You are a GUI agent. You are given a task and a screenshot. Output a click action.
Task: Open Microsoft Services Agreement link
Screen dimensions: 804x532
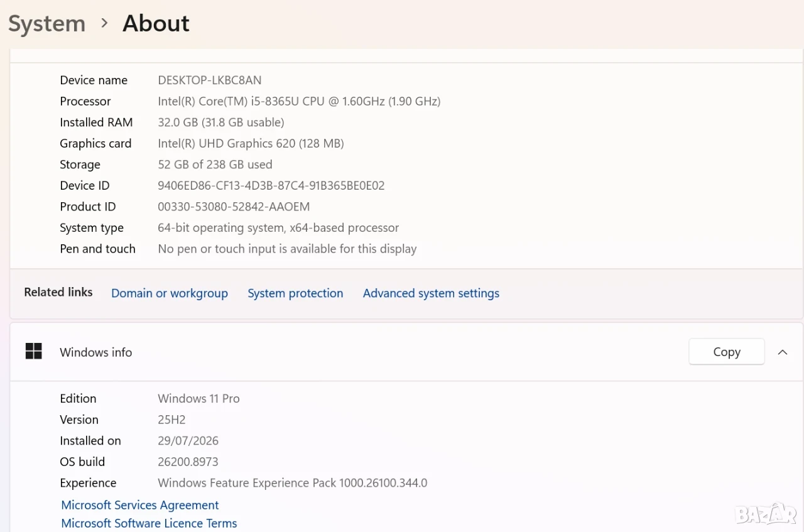pyautogui.click(x=140, y=505)
